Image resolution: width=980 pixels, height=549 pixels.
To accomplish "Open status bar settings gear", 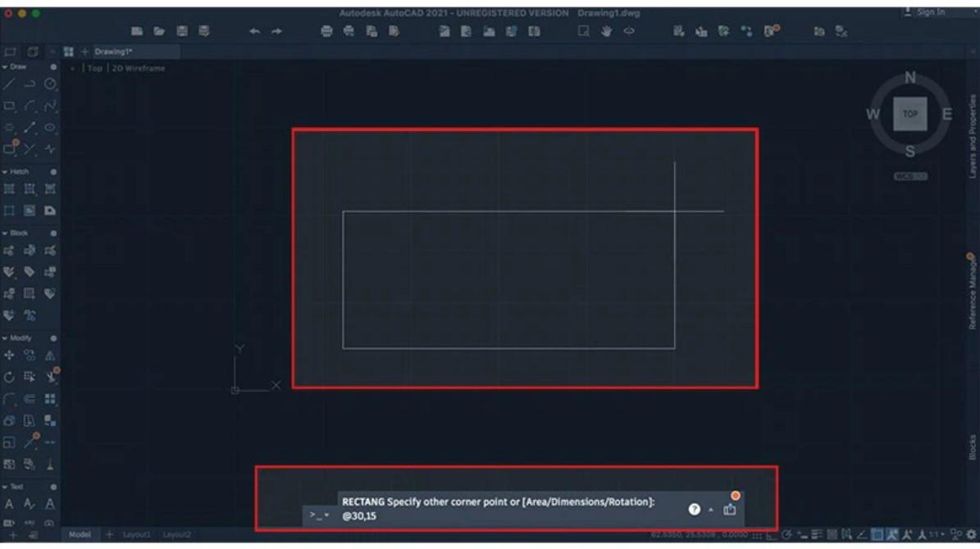I will pyautogui.click(x=971, y=534).
